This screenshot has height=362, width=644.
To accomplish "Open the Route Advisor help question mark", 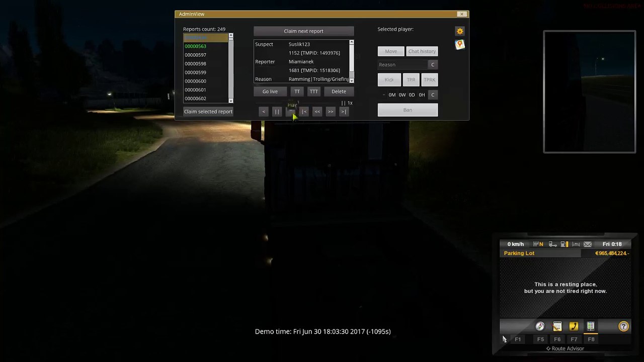I will (623, 326).
